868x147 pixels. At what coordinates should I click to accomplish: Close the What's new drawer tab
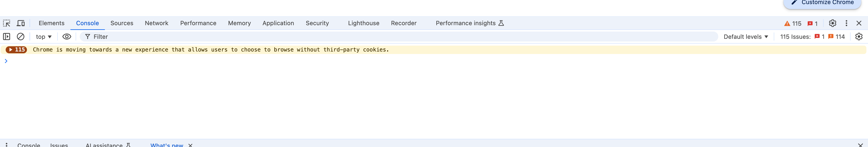190,145
